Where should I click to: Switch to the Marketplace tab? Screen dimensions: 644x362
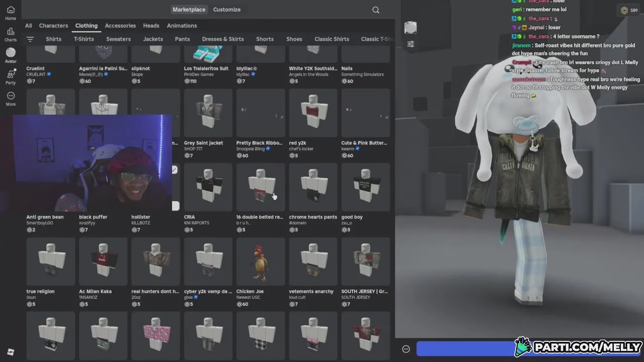click(189, 10)
